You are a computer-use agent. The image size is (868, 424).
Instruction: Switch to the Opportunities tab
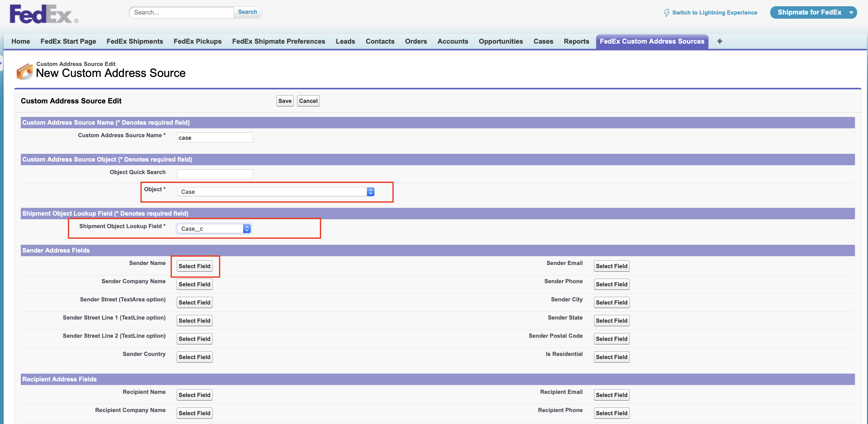tap(501, 41)
